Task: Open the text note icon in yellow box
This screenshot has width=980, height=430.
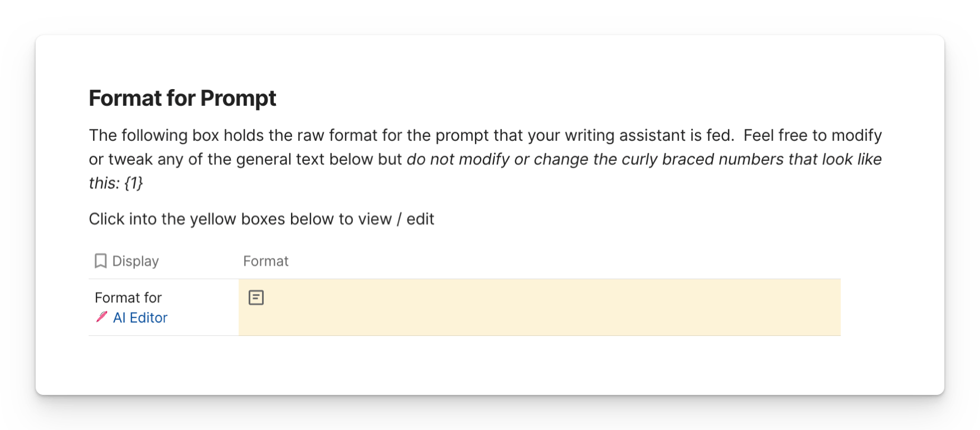Action: click(256, 297)
